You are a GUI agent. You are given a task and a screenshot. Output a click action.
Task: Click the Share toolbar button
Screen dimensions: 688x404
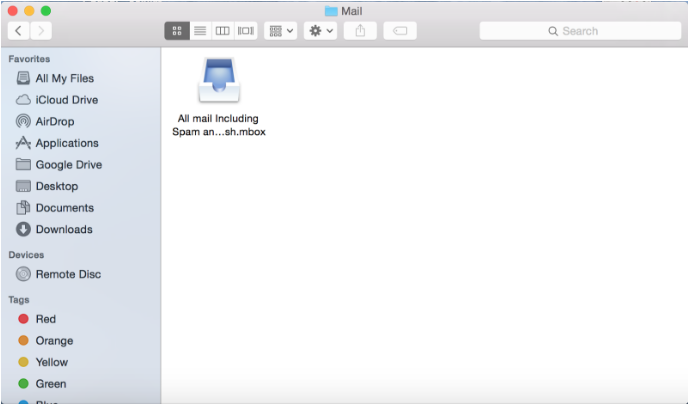(x=360, y=31)
